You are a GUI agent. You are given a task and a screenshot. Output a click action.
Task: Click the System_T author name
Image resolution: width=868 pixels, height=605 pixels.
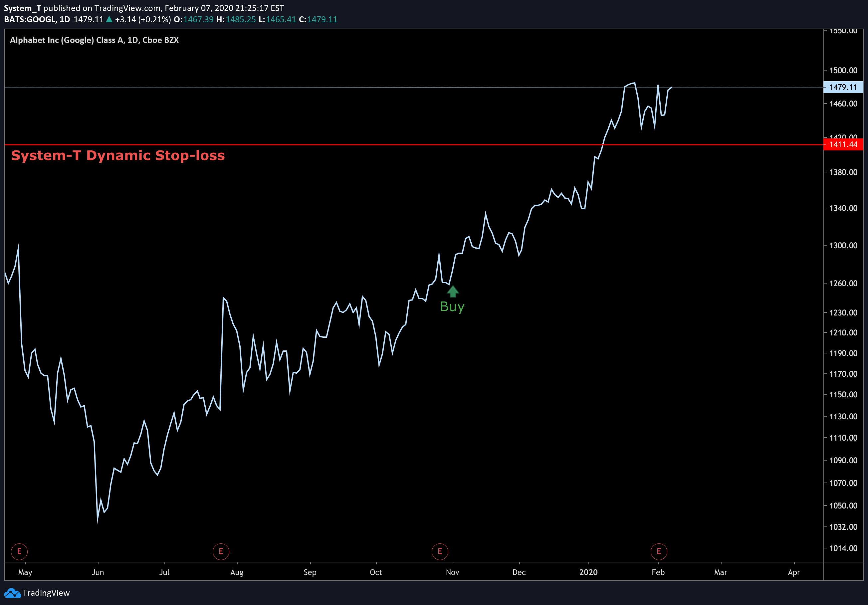pyautogui.click(x=22, y=8)
